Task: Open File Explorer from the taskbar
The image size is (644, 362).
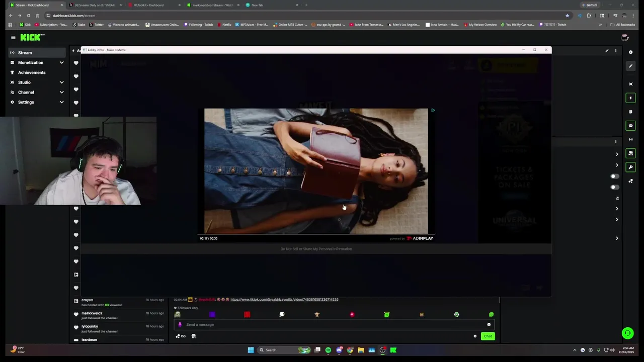Action: 361,350
